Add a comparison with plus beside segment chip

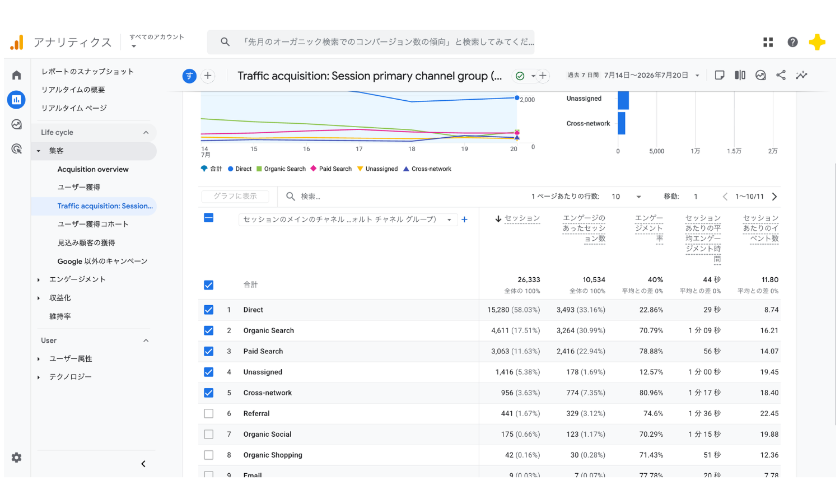coord(208,76)
